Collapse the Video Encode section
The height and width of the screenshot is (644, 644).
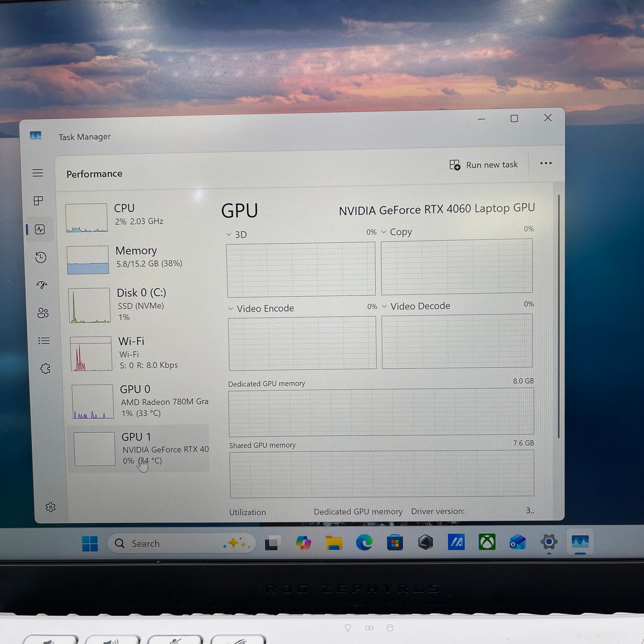coord(231,308)
